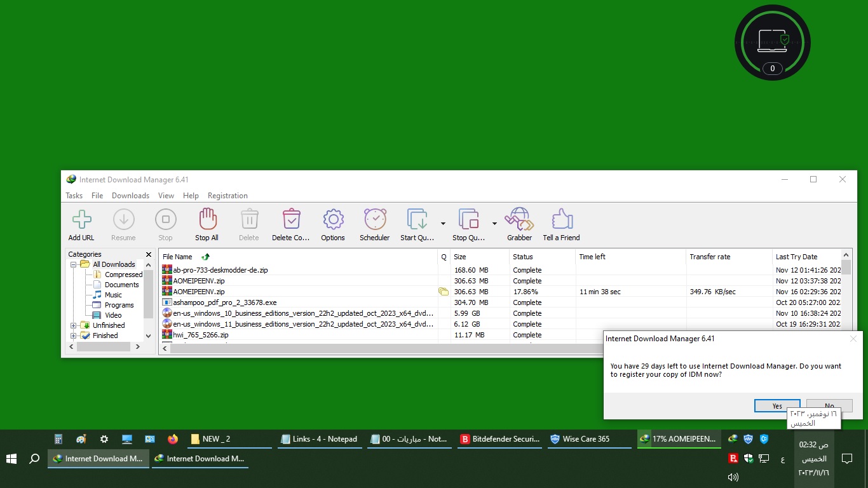Open the Tasks menu
868x488 pixels.
point(74,196)
